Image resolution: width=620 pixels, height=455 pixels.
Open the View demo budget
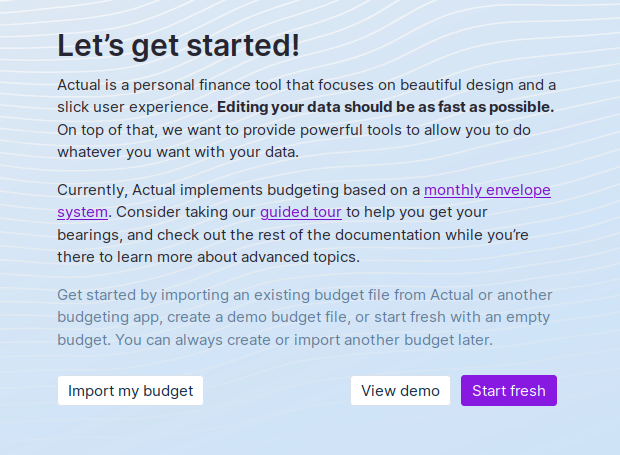point(400,391)
